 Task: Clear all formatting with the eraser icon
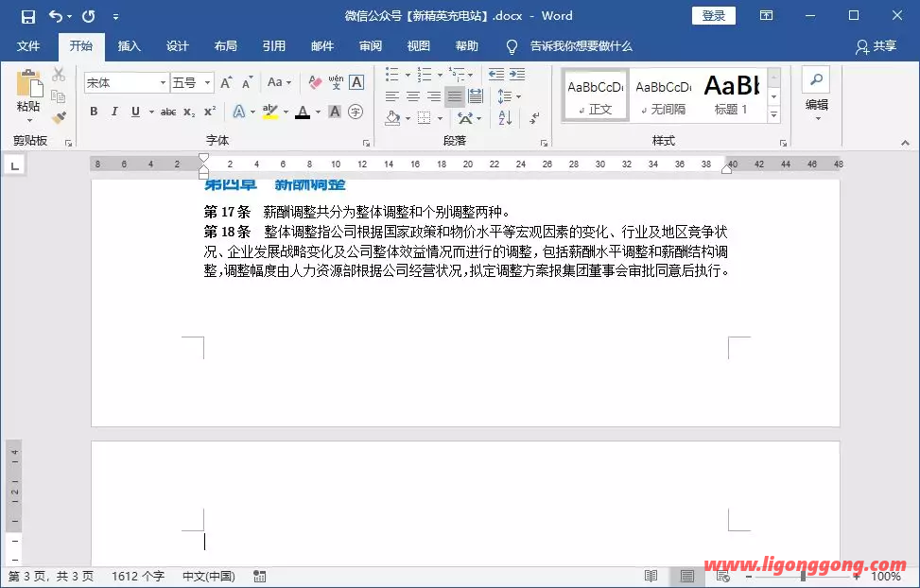pos(315,83)
